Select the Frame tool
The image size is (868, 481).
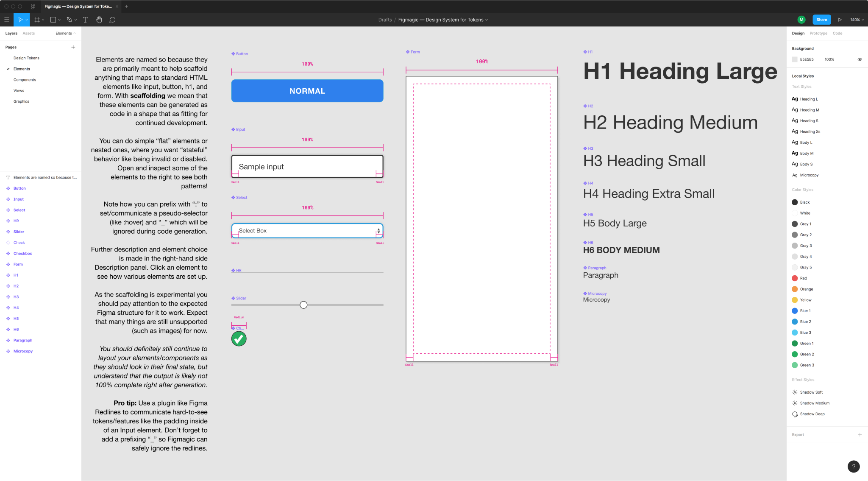click(37, 20)
